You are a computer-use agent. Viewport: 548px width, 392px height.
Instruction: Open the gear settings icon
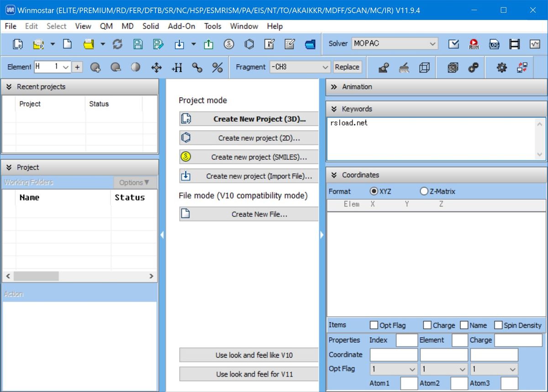coord(501,68)
